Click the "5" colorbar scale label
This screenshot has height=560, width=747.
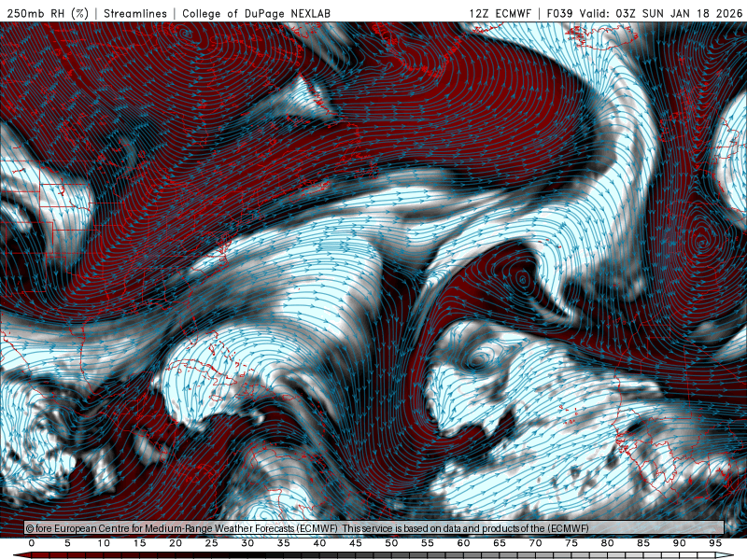tap(67, 543)
